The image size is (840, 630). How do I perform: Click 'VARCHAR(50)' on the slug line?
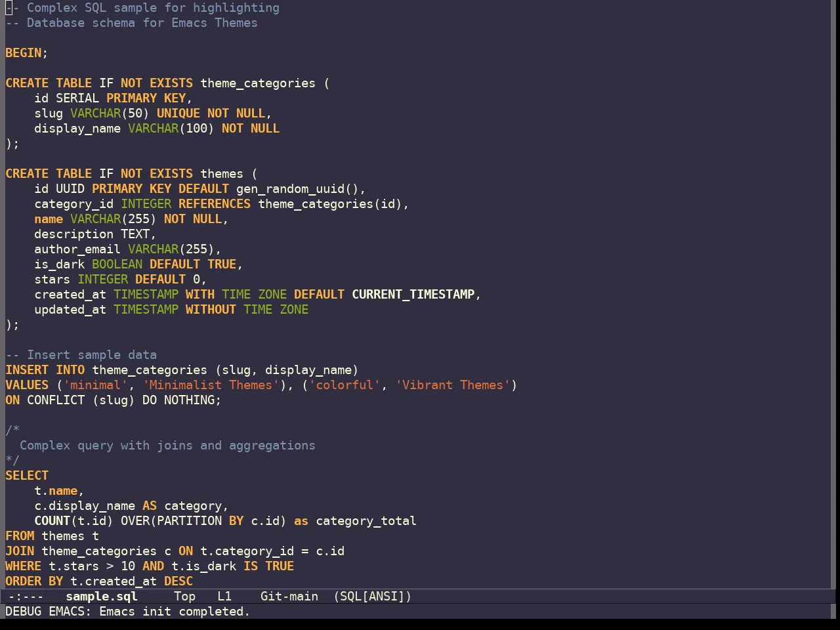[110, 114]
